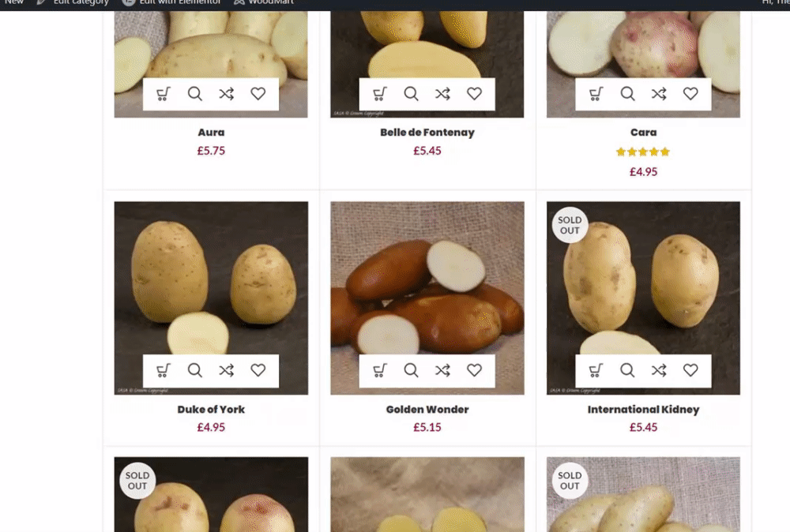Click the Cara five-star rating

click(x=643, y=152)
